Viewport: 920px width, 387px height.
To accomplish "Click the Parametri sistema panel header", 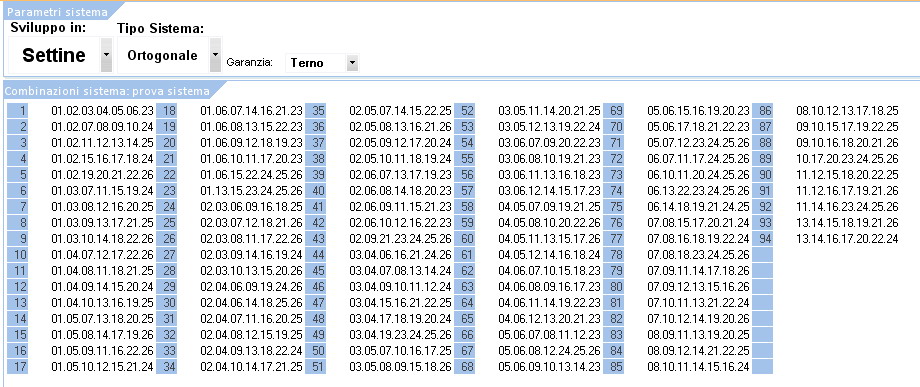I will pos(59,12).
